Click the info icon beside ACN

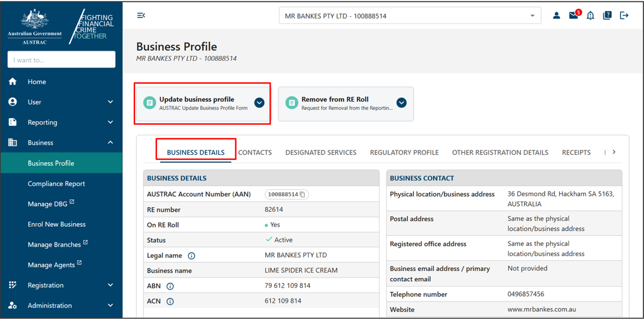click(170, 301)
